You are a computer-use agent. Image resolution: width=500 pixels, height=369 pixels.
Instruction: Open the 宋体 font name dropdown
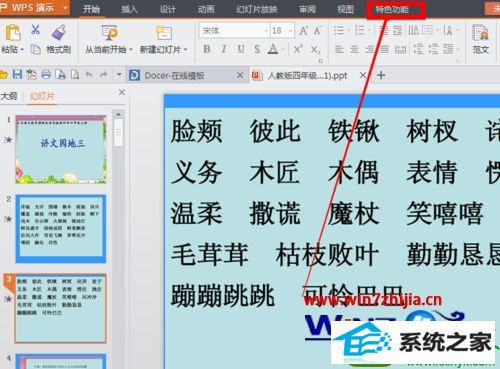click(266, 31)
